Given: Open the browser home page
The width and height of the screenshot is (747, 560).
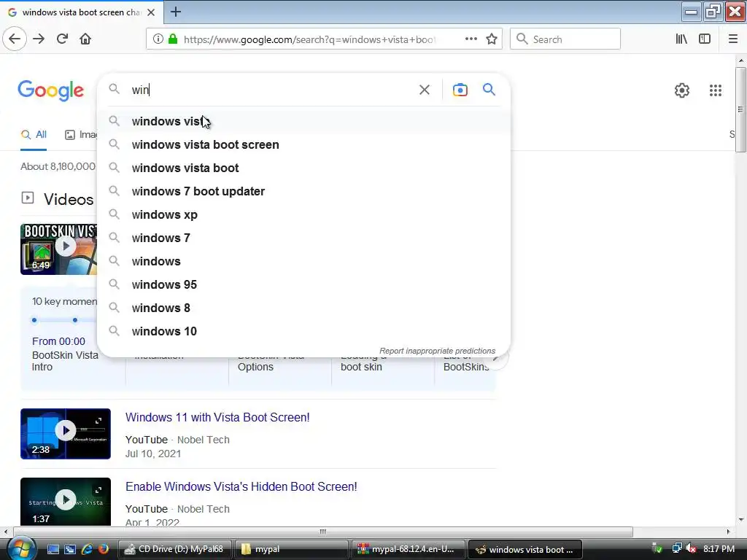Looking at the screenshot, I should click(85, 39).
